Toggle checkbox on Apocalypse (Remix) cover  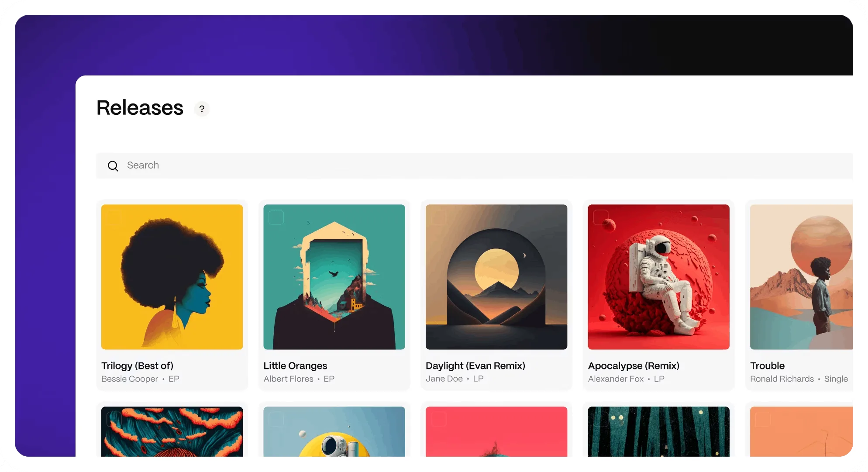click(601, 217)
